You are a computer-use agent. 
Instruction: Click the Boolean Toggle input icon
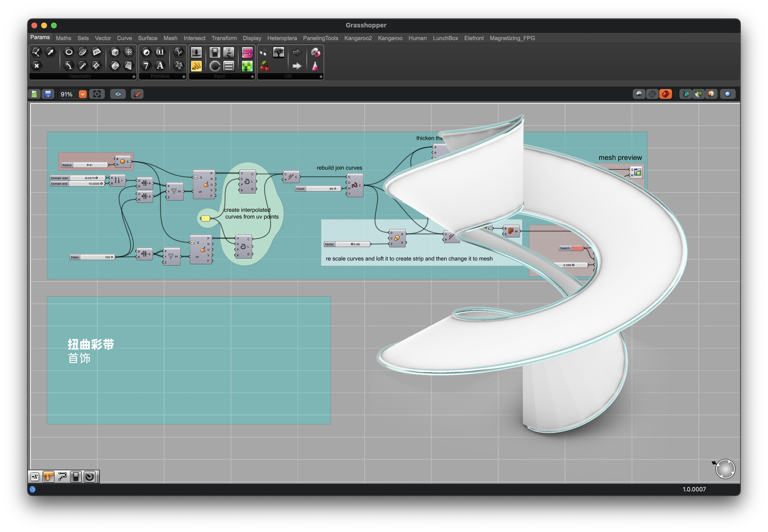[215, 52]
